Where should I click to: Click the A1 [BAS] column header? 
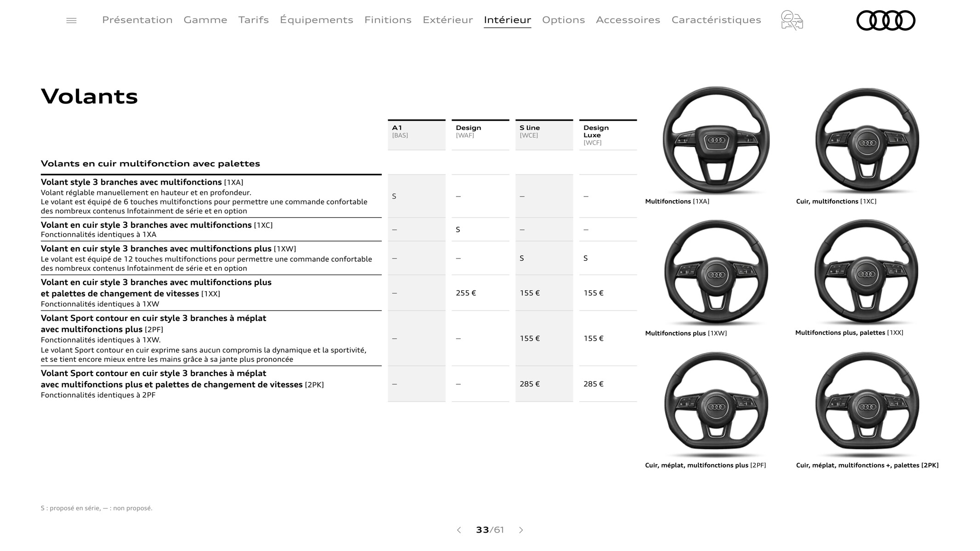pyautogui.click(x=416, y=135)
